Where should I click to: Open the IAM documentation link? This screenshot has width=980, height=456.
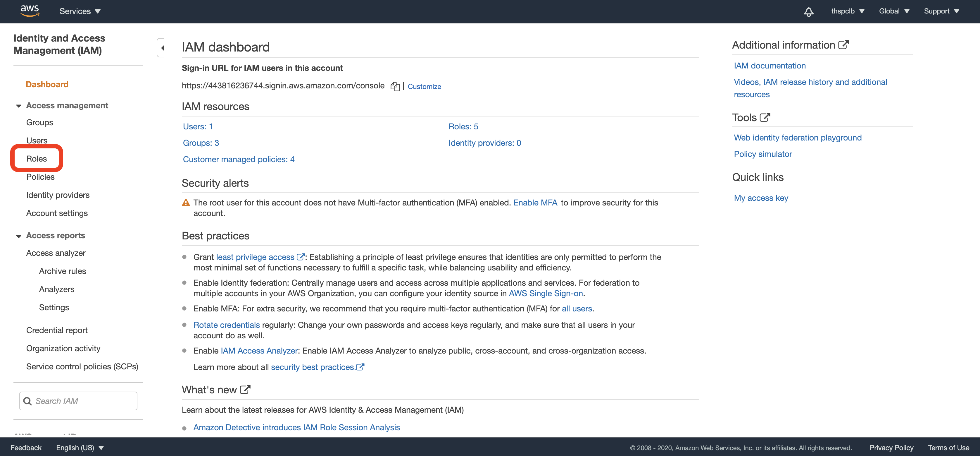click(769, 66)
